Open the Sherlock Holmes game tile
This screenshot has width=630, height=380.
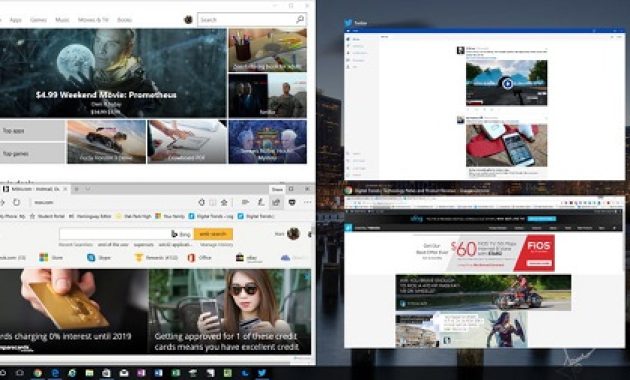tap(268, 142)
